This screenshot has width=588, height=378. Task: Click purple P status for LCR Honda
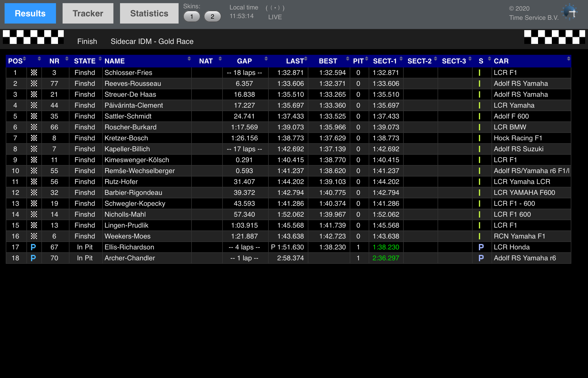(x=481, y=247)
